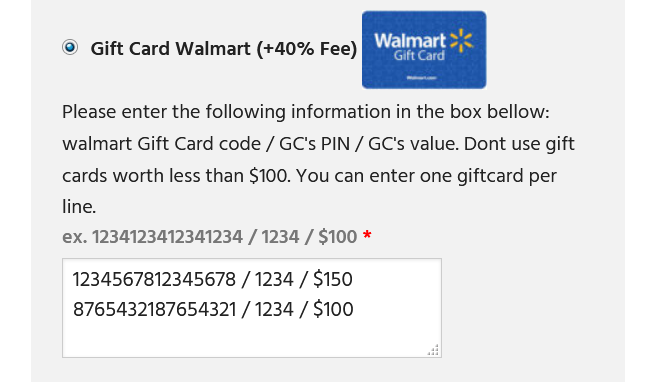Click the code 8765432187654321 in the text box

point(154,309)
